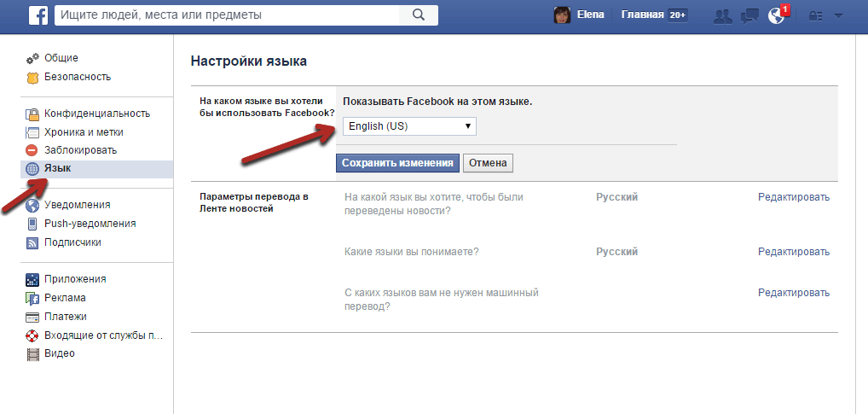Click the Payments card icon

32,318
